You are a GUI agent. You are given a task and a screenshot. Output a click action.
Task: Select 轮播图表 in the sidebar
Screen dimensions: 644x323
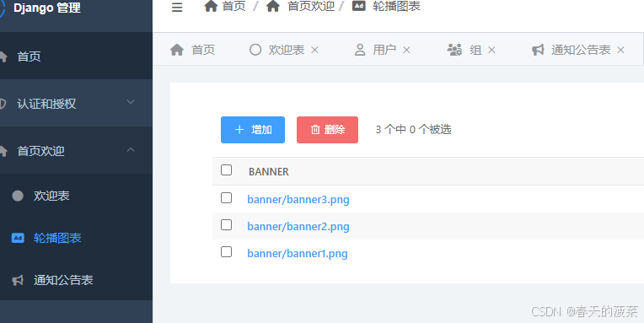pyautogui.click(x=76, y=238)
